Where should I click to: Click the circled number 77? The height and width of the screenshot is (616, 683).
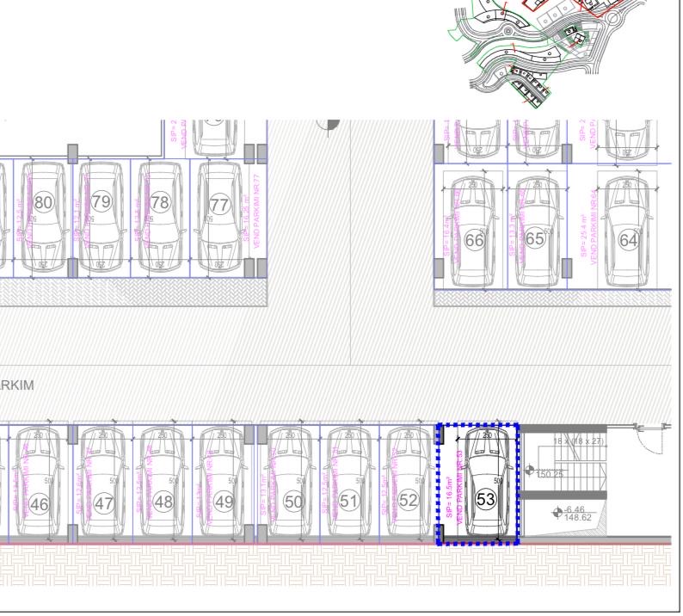tap(219, 206)
